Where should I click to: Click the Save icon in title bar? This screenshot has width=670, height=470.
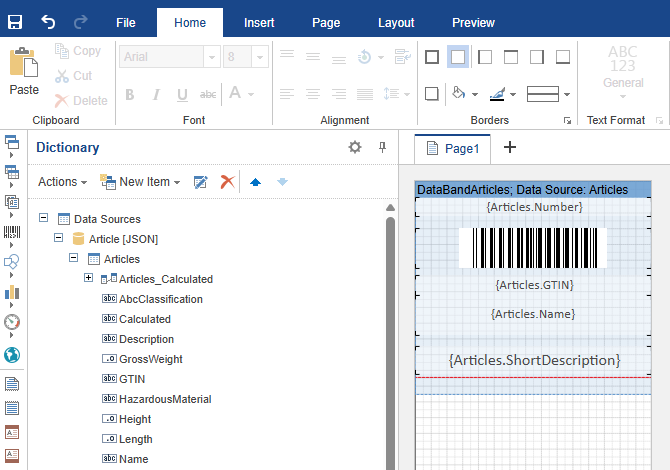[15, 21]
